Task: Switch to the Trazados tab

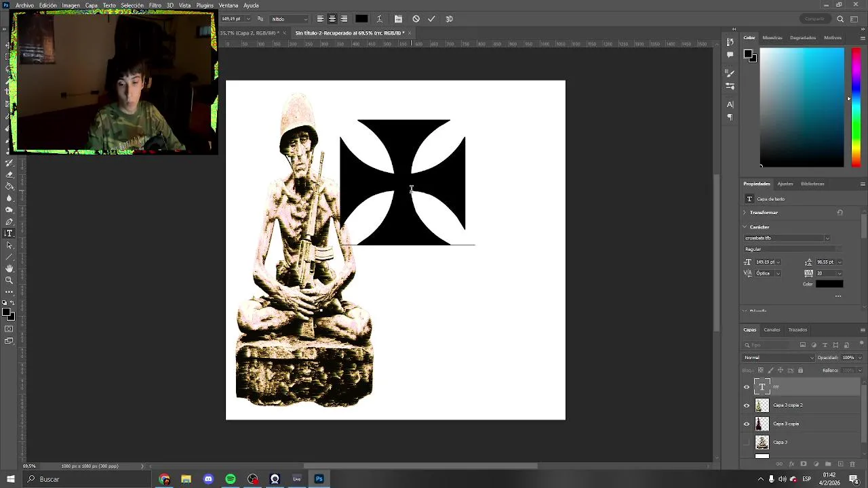Action: pos(797,329)
